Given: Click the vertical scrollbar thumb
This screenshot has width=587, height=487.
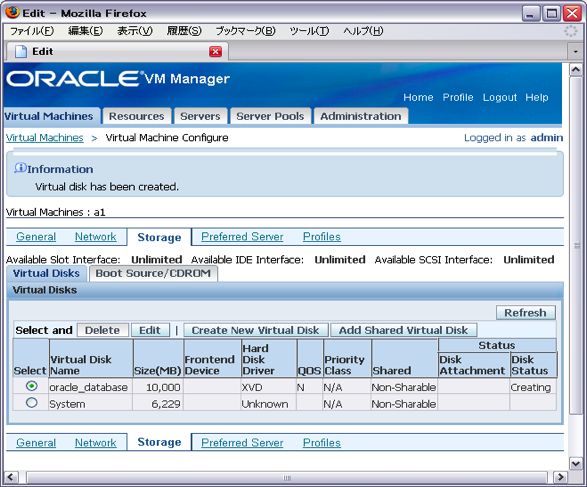Looking at the screenshot, I should (x=575, y=245).
